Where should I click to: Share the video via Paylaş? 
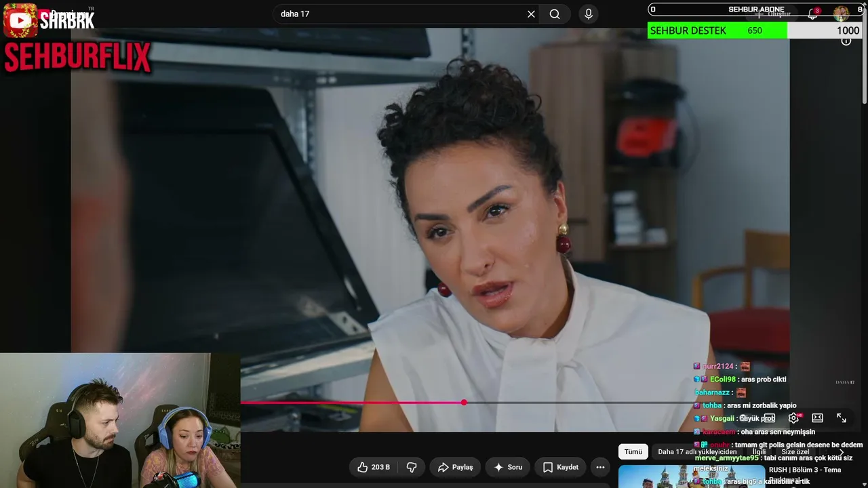coord(456,467)
